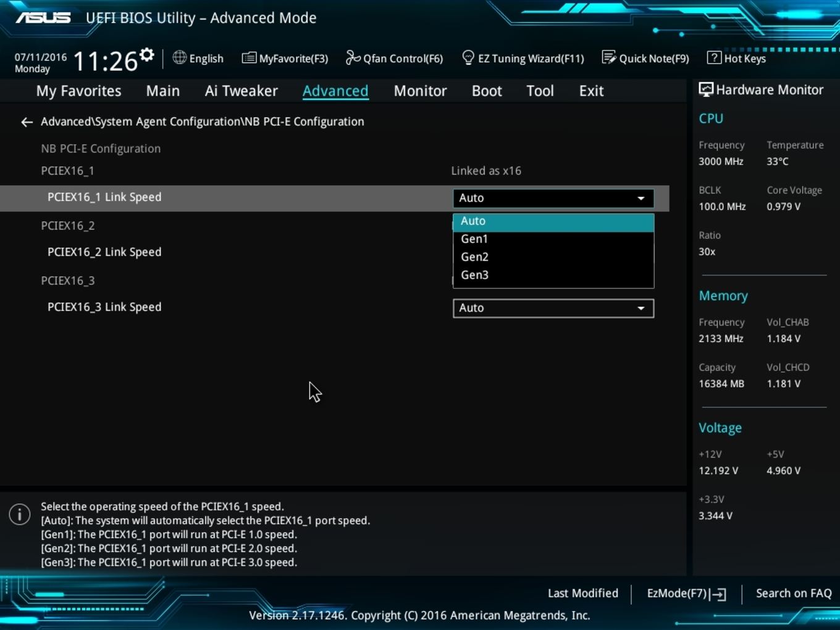Image resolution: width=840 pixels, height=630 pixels.
Task: Open MyFavorite(F3) list icon
Action: click(249, 58)
